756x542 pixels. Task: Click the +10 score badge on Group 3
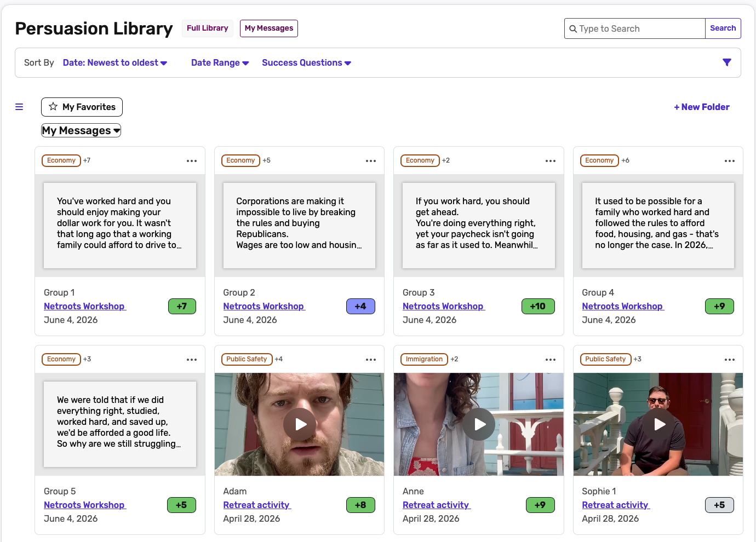pyautogui.click(x=538, y=307)
